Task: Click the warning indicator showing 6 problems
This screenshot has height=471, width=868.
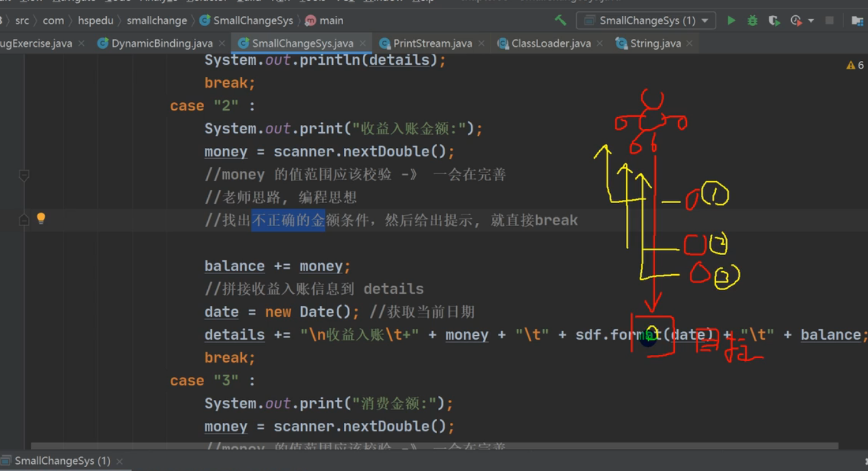Action: pyautogui.click(x=855, y=65)
